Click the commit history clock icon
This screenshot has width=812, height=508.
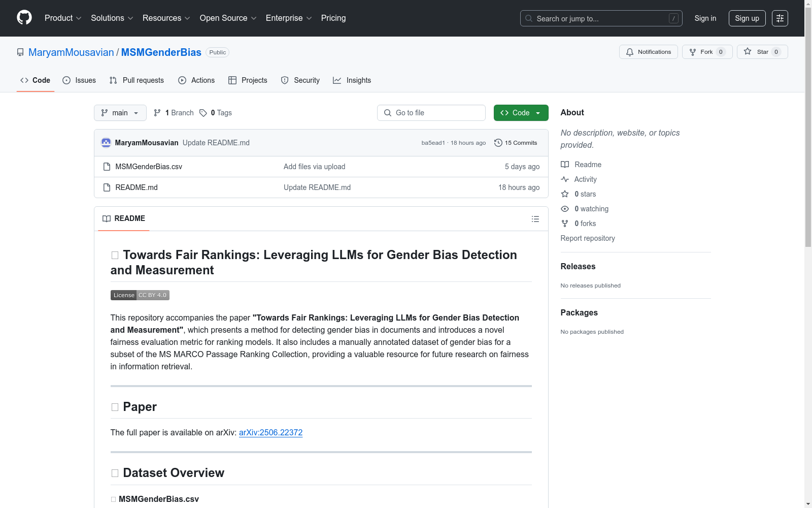click(498, 143)
